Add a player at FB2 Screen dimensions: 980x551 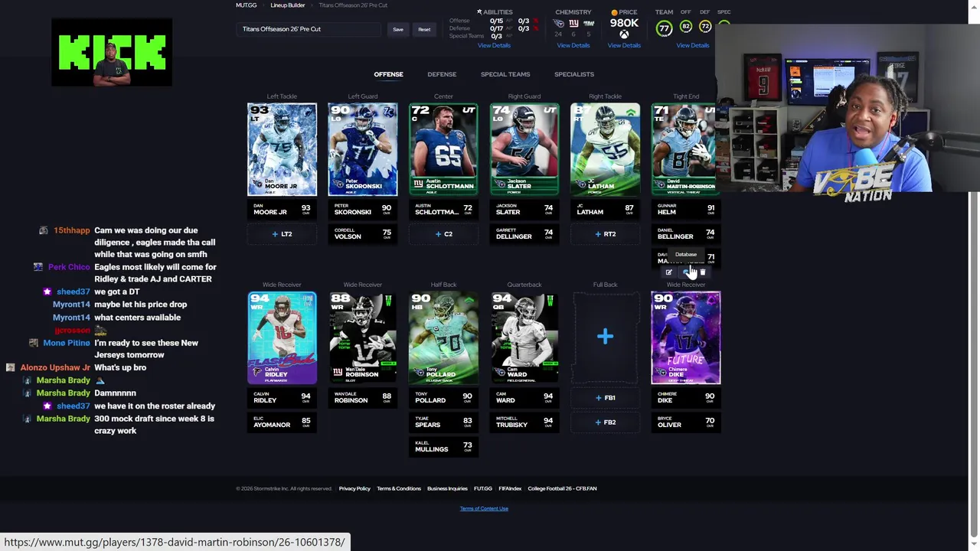pos(605,422)
